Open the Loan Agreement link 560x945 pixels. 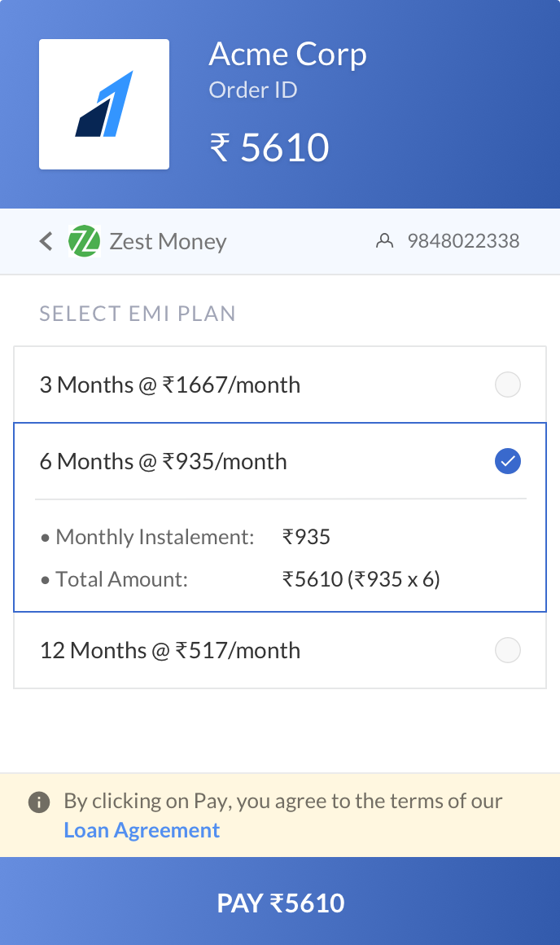pos(142,829)
